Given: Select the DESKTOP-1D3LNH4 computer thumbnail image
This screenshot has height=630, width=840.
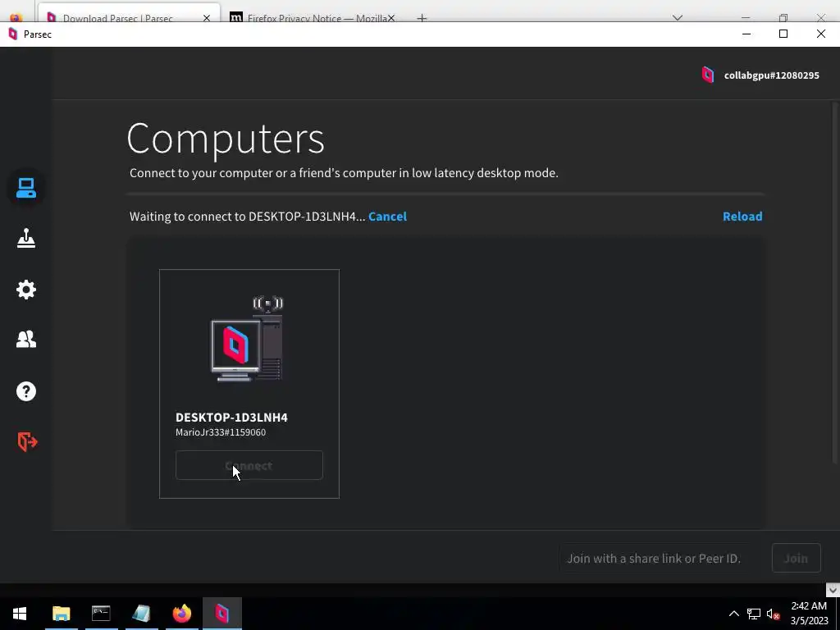Looking at the screenshot, I should click(x=247, y=339).
